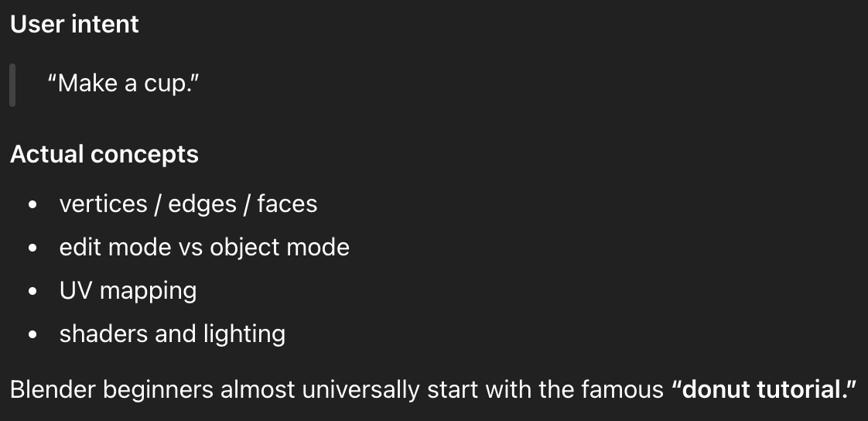Click the "UV mapping" bullet text
The image size is (868, 421).
click(x=128, y=291)
